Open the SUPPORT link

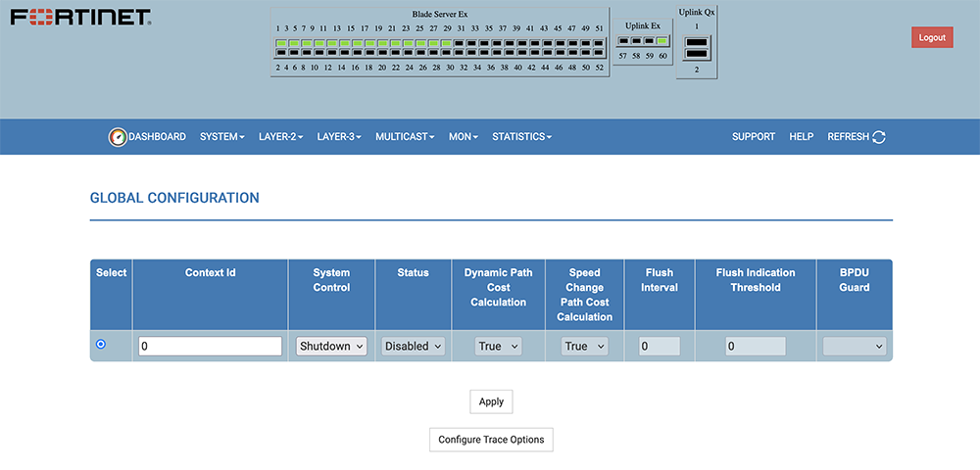click(x=753, y=137)
